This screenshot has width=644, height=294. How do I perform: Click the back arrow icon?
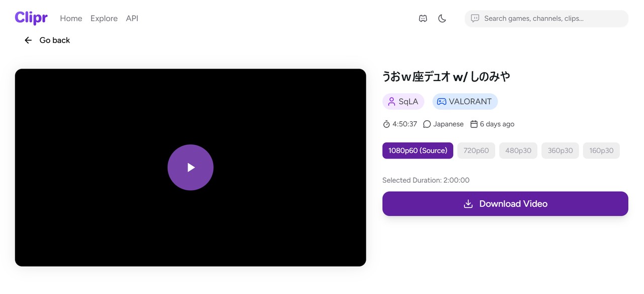pyautogui.click(x=28, y=40)
